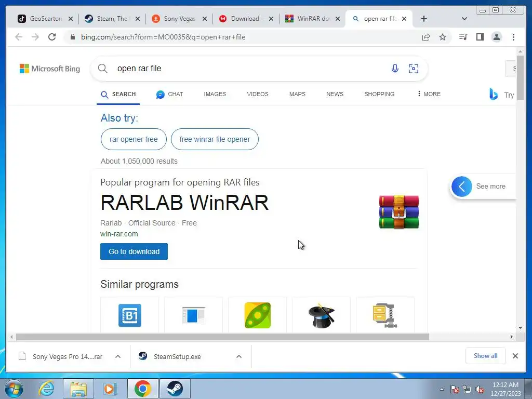The height and width of the screenshot is (399, 532).
Task: Open the RARLAB WinRAR heading
Action: point(184,203)
